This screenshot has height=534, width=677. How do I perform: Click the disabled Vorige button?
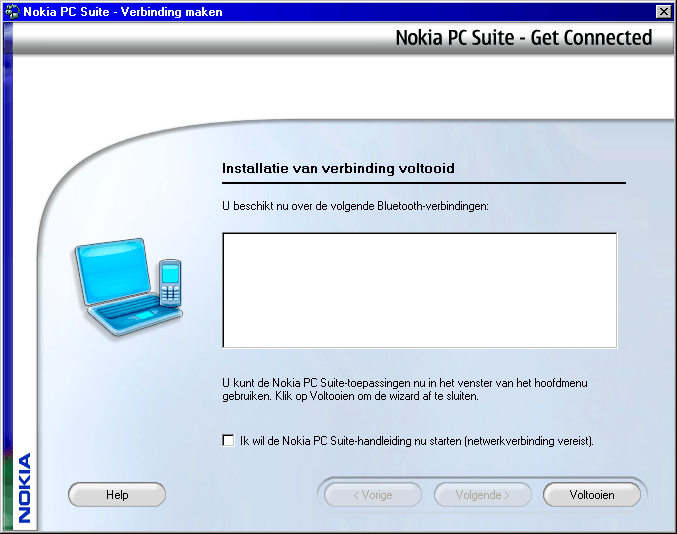(373, 495)
